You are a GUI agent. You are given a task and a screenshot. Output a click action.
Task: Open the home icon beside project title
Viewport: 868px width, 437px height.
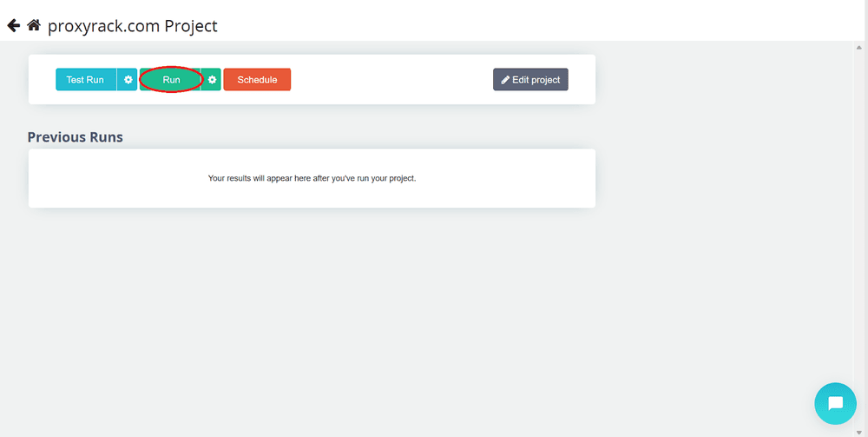[x=34, y=25]
